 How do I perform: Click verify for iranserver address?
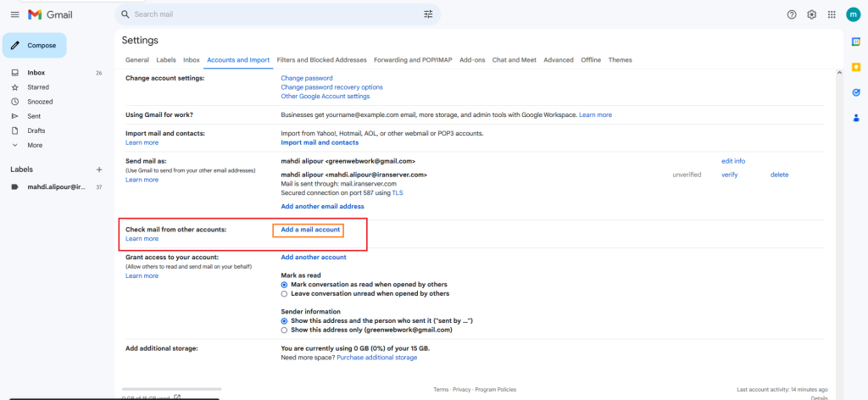pyautogui.click(x=729, y=175)
